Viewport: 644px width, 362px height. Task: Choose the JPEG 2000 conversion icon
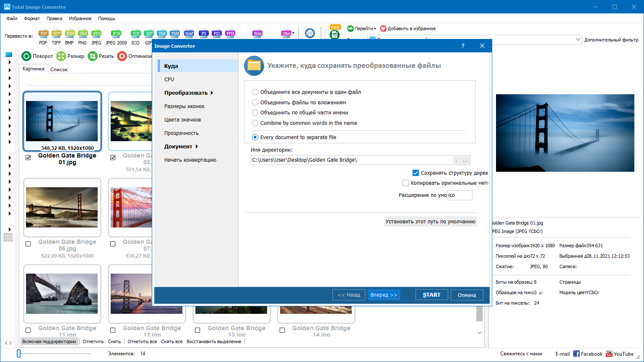[x=116, y=34]
